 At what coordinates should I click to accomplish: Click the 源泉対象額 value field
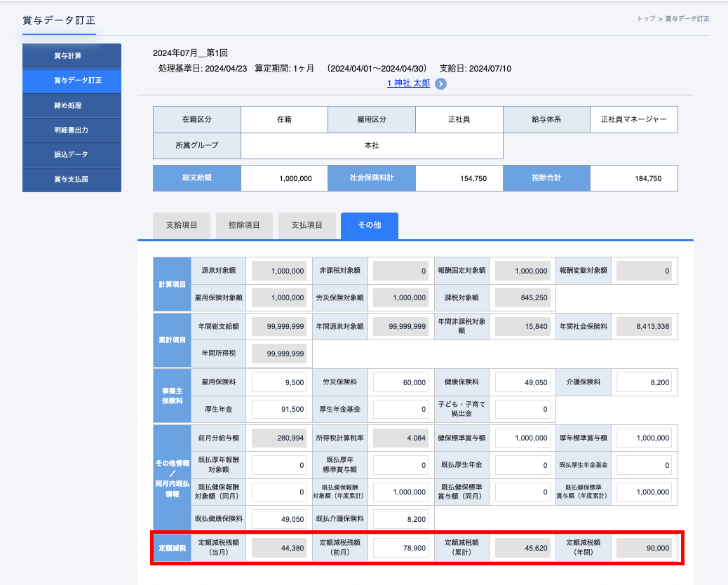point(279,271)
